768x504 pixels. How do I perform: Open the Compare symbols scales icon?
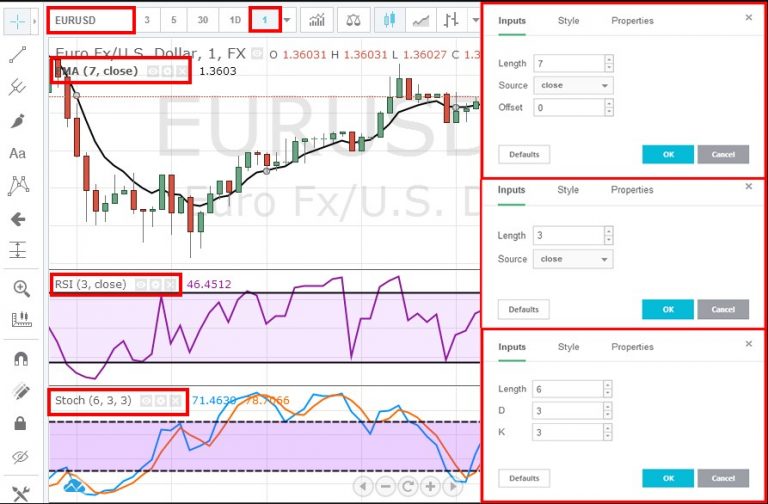(353, 20)
